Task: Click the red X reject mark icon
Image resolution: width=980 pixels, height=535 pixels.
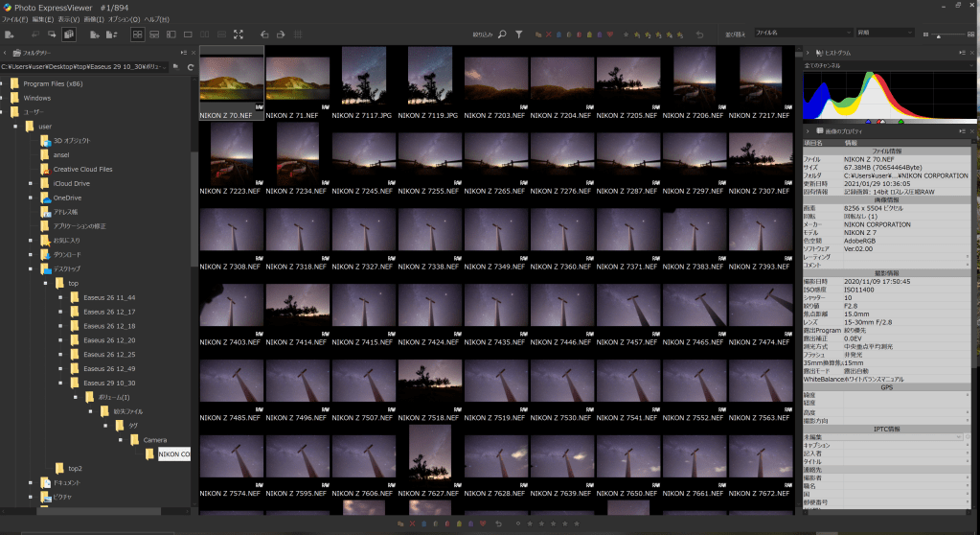Action: pos(548,35)
